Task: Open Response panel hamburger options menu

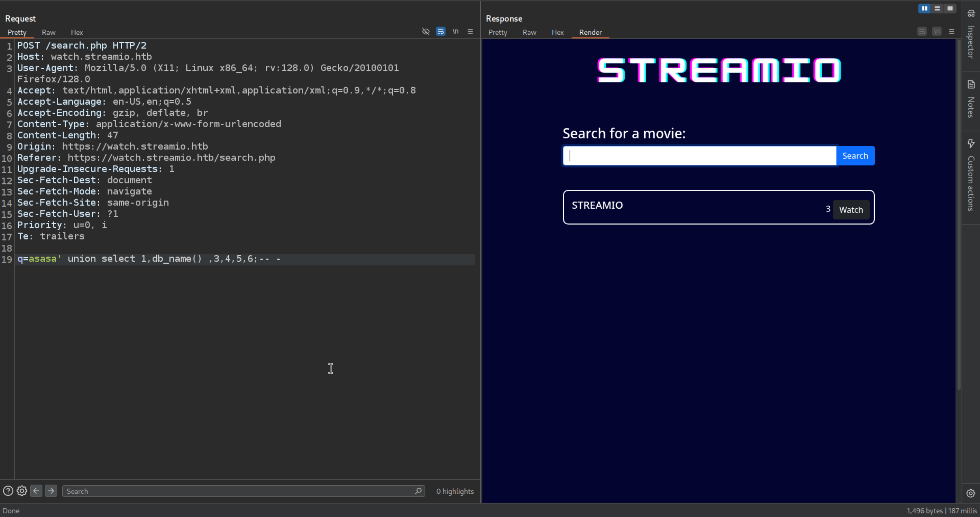Action: (951, 31)
